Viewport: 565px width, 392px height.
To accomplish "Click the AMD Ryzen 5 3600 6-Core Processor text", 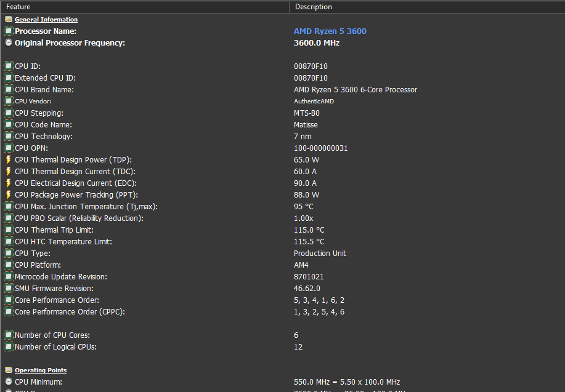I will [356, 90].
